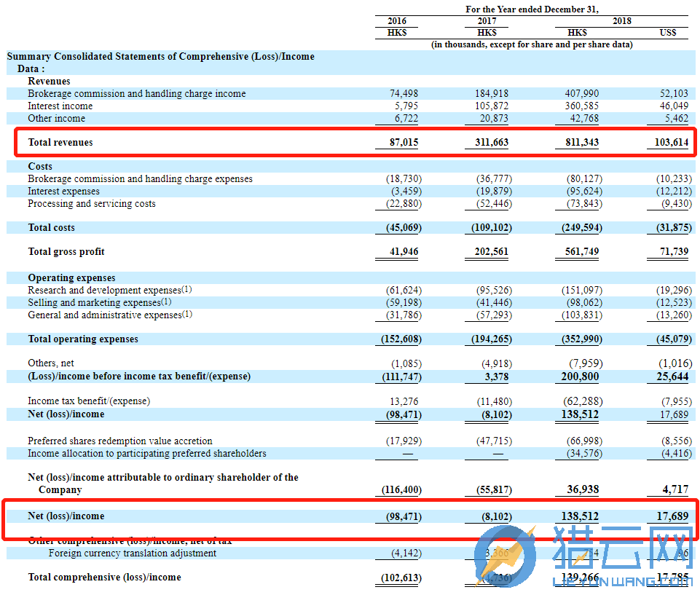Select the Income tax benefit/(expense) label
The width and height of the screenshot is (700, 595).
coord(89,401)
